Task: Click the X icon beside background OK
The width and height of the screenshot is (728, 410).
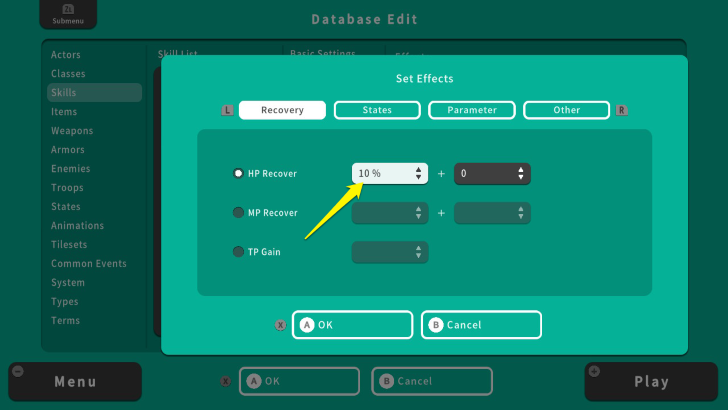Action: [225, 382]
